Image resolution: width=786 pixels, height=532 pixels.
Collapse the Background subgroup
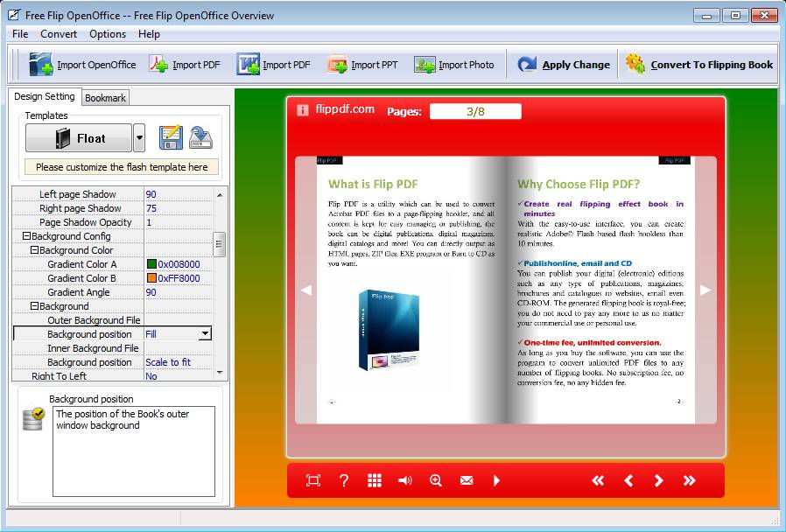click(x=35, y=306)
